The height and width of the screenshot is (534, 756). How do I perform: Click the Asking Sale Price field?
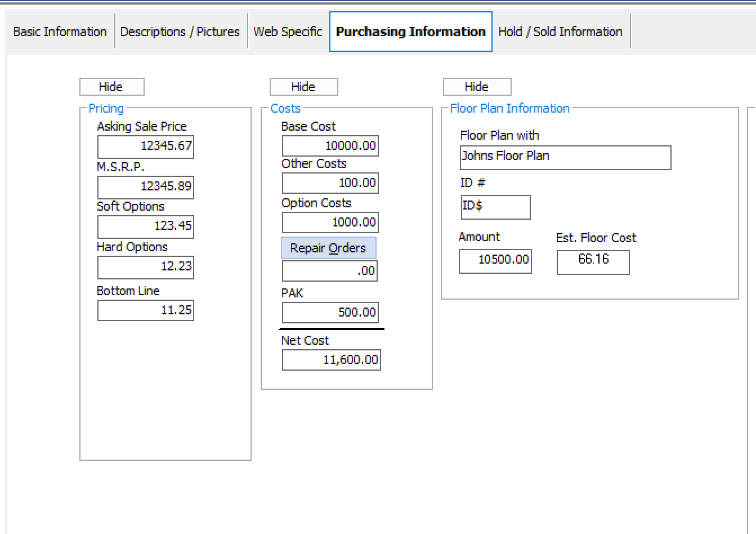145,147
